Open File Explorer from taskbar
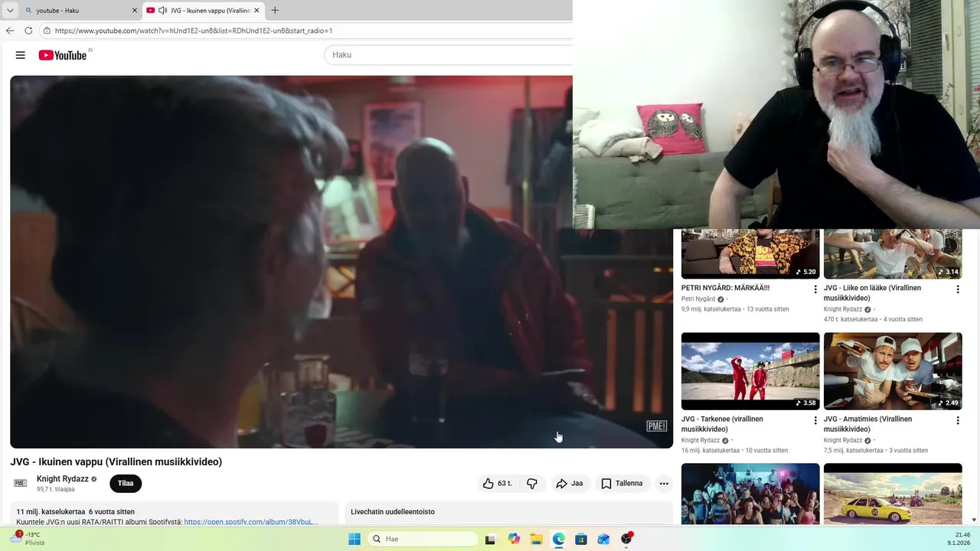The image size is (980, 551). (x=536, y=539)
